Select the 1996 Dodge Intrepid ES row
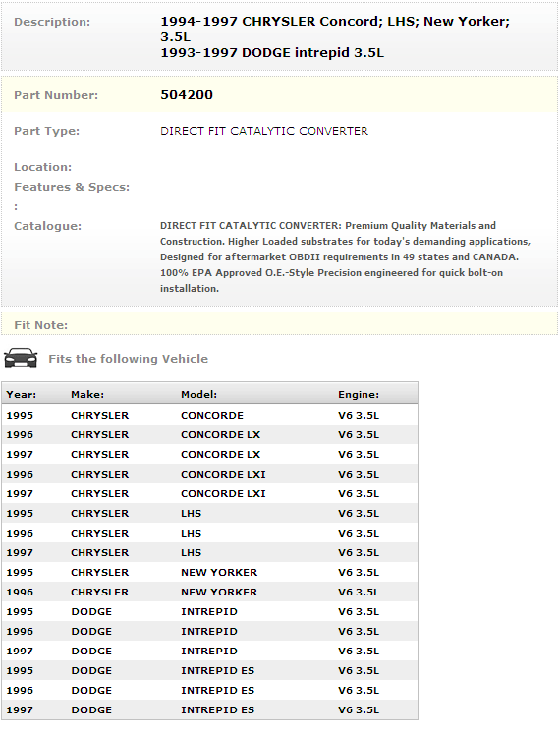The image size is (560, 737). point(209,691)
